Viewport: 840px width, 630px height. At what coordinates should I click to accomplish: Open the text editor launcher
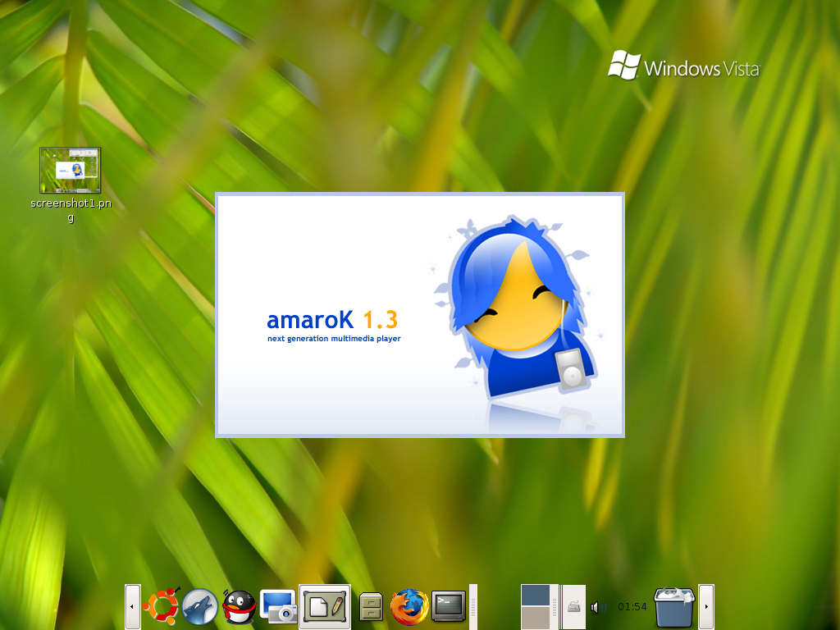(x=325, y=606)
